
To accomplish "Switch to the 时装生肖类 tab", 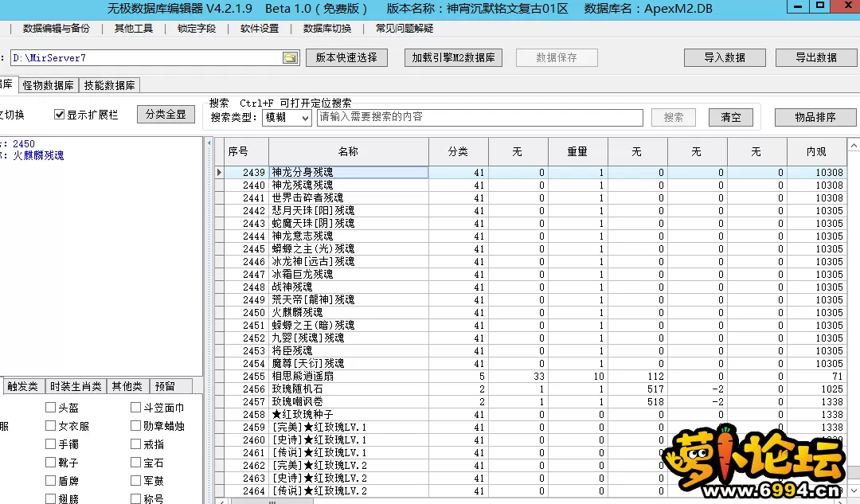I will [76, 386].
